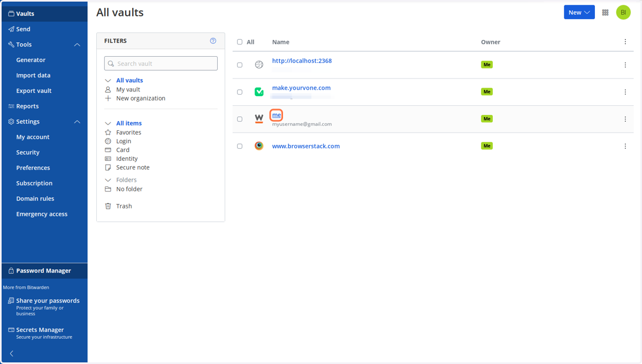The height and width of the screenshot is (364, 642).
Task: Check the 'me' item row checkbox
Action: [240, 119]
